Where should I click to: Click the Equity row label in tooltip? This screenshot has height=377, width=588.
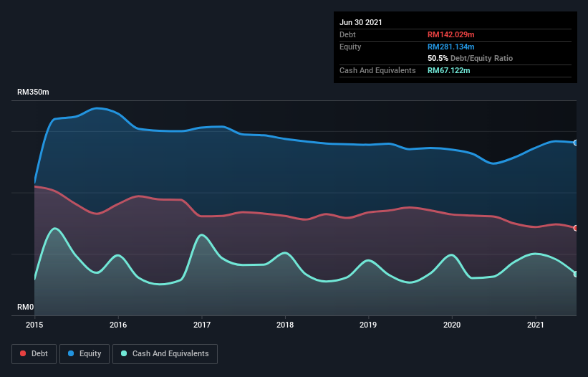350,47
